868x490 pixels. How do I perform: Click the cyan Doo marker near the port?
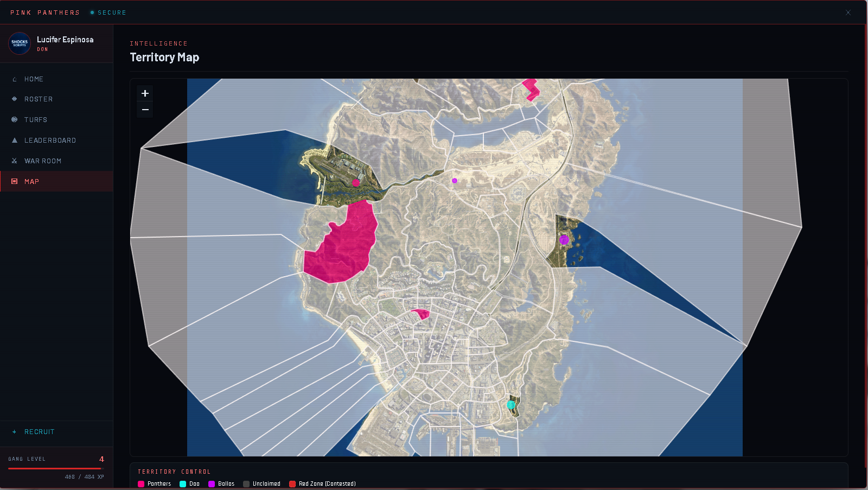tap(510, 405)
